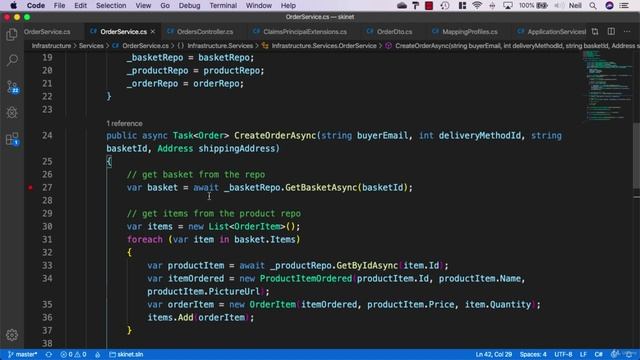Expand the Services breadcrumb

pyautogui.click(x=91, y=46)
